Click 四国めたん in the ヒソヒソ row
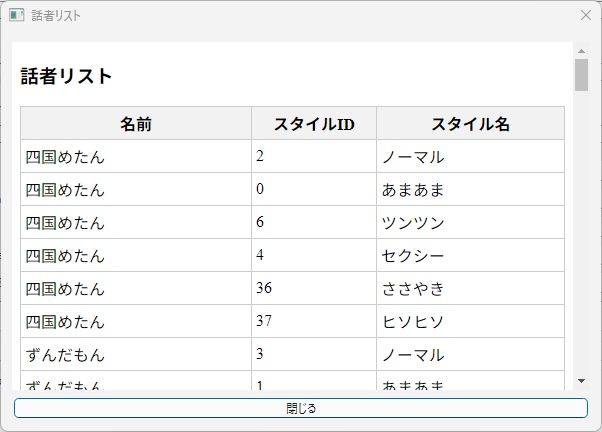The height and width of the screenshot is (432, 602). 65,322
